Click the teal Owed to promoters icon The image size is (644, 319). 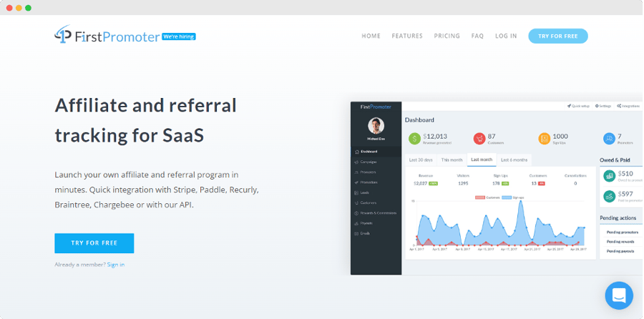pyautogui.click(x=609, y=176)
